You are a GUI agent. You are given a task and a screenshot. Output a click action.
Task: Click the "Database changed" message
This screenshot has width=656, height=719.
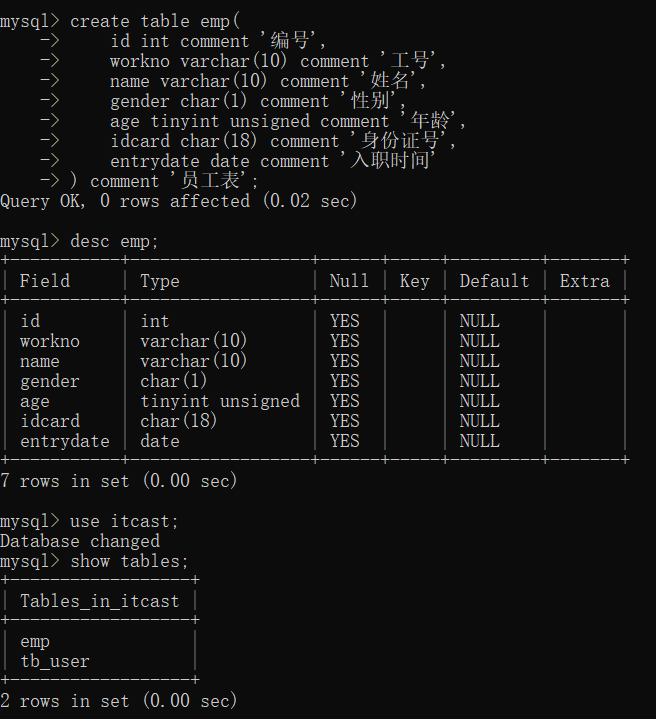80,541
